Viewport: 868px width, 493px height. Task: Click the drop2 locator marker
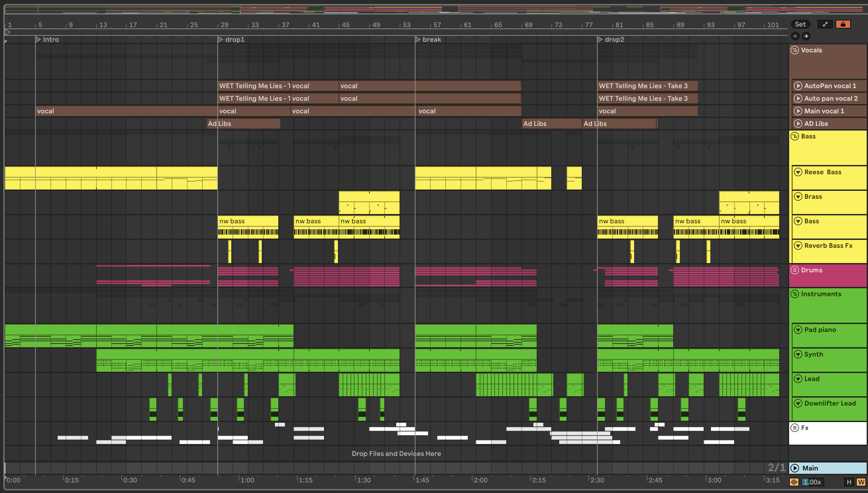coord(611,40)
